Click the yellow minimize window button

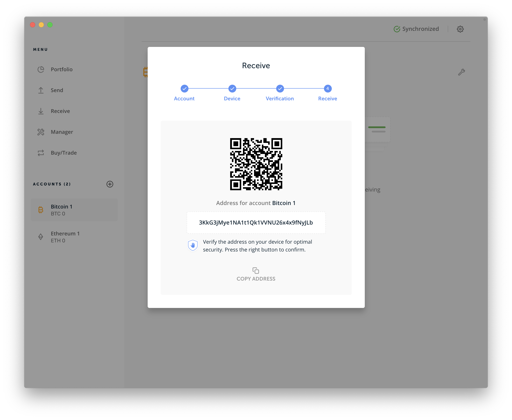pyautogui.click(x=41, y=25)
